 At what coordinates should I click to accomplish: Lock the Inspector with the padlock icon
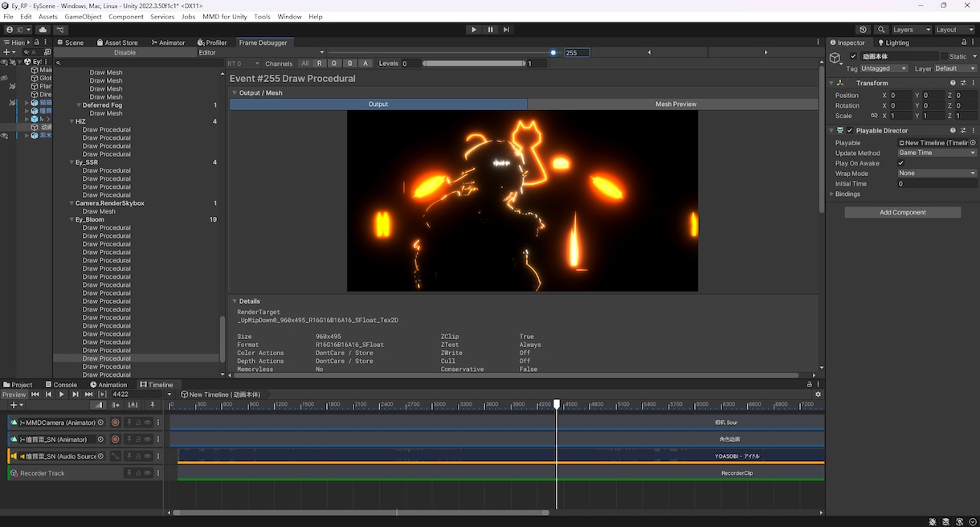965,43
